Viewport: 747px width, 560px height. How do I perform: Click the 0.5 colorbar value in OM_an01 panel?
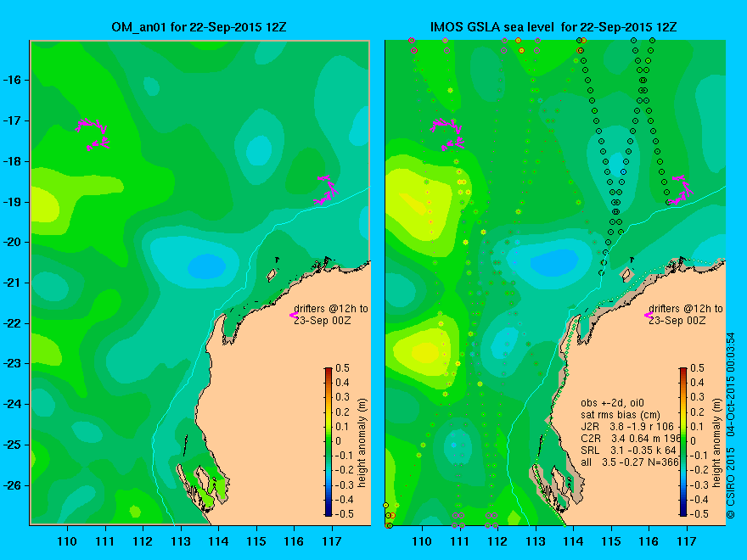343,368
